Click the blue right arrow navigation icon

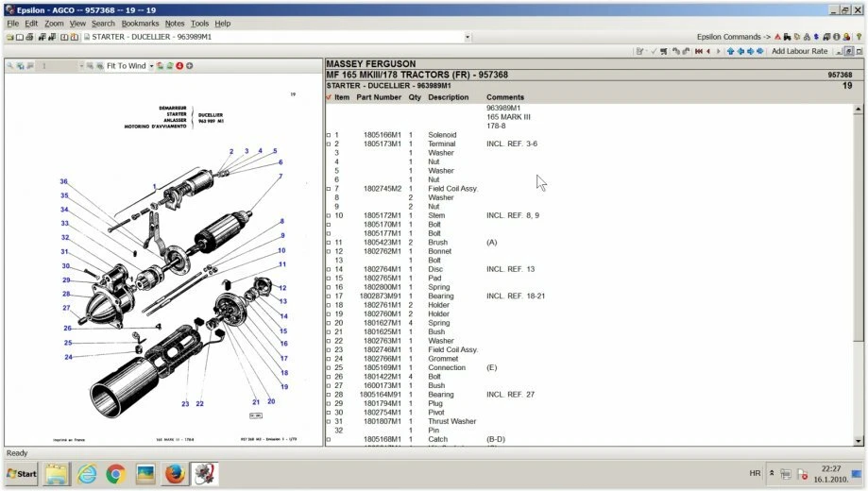coord(751,51)
